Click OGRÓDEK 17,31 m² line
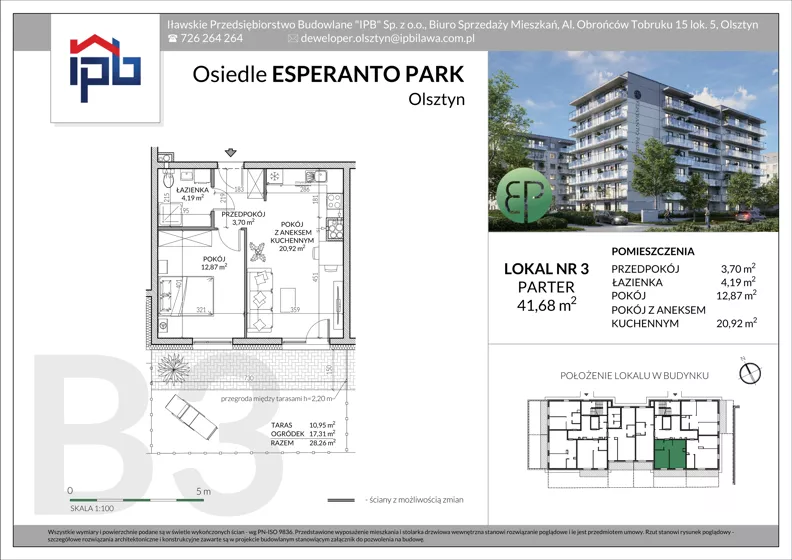 [303, 434]
